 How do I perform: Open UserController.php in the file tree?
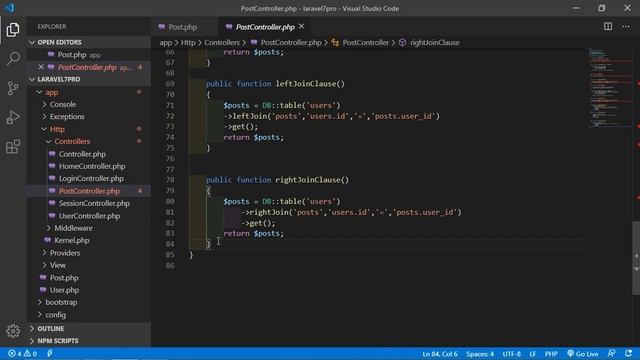(89, 216)
